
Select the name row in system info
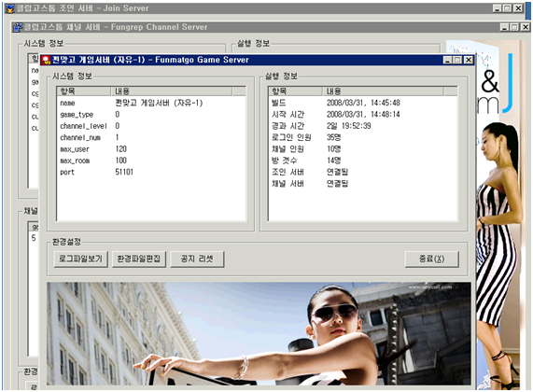coord(151,103)
